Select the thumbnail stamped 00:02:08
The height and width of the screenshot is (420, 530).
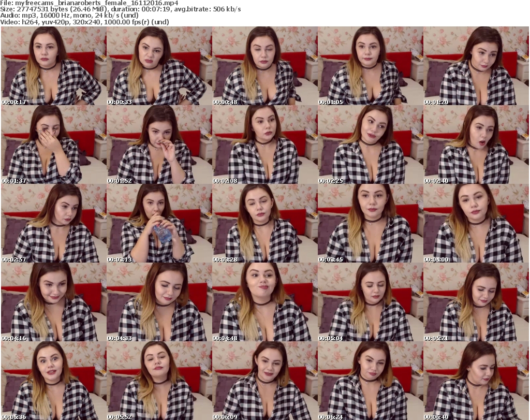pyautogui.click(x=264, y=144)
